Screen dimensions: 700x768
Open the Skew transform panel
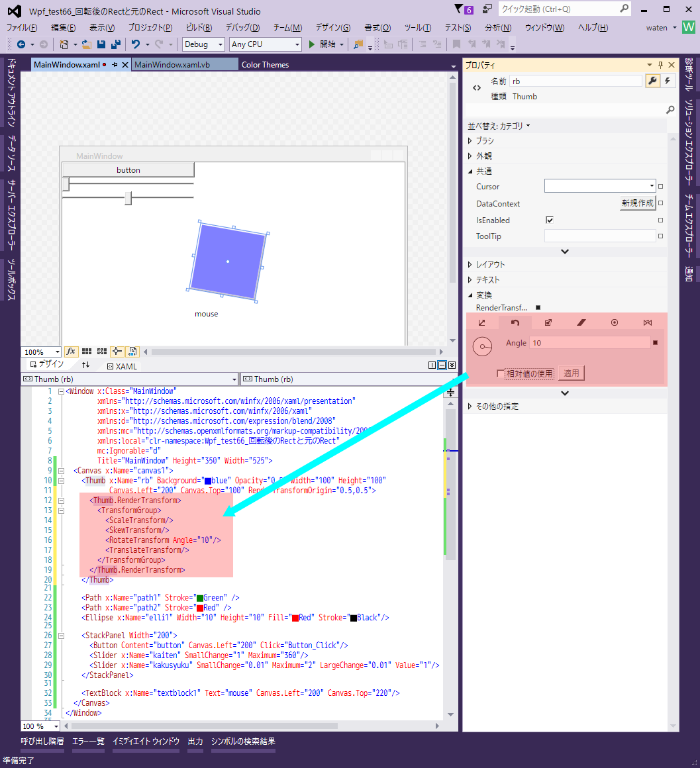tap(581, 322)
